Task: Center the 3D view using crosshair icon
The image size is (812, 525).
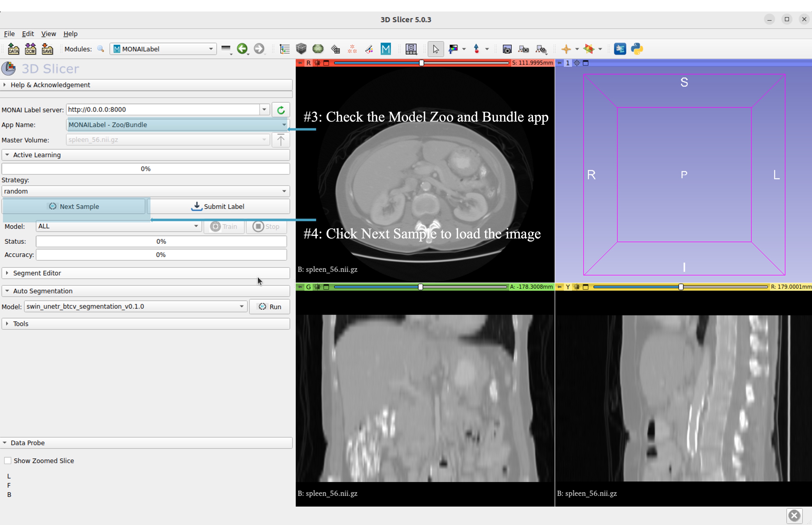Action: pyautogui.click(x=577, y=63)
